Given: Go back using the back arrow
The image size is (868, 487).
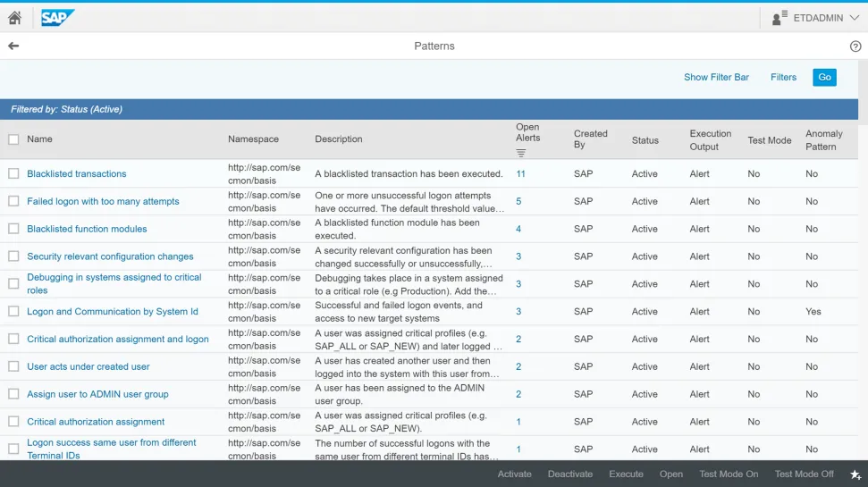Looking at the screenshot, I should tap(13, 46).
